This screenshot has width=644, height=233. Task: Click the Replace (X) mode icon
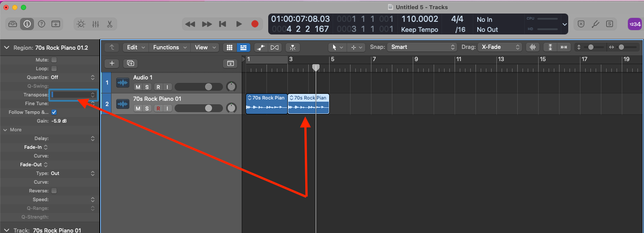581,24
